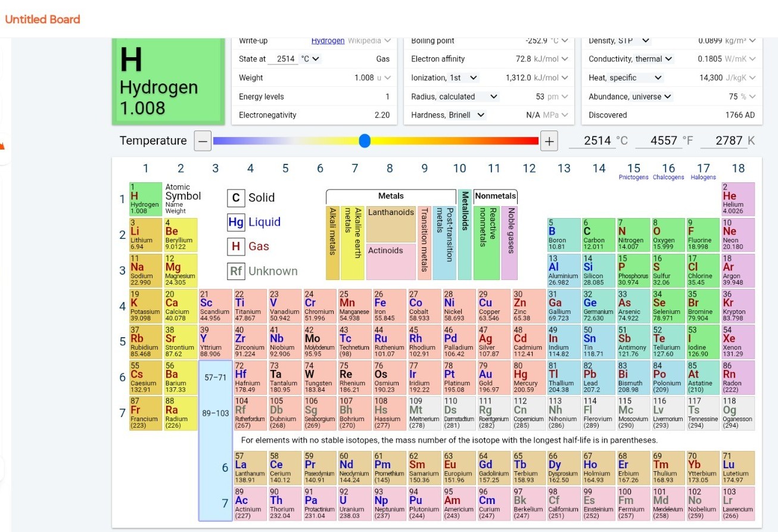
Task: Select the Alkaline earth metals legend bar
Action: click(352, 243)
